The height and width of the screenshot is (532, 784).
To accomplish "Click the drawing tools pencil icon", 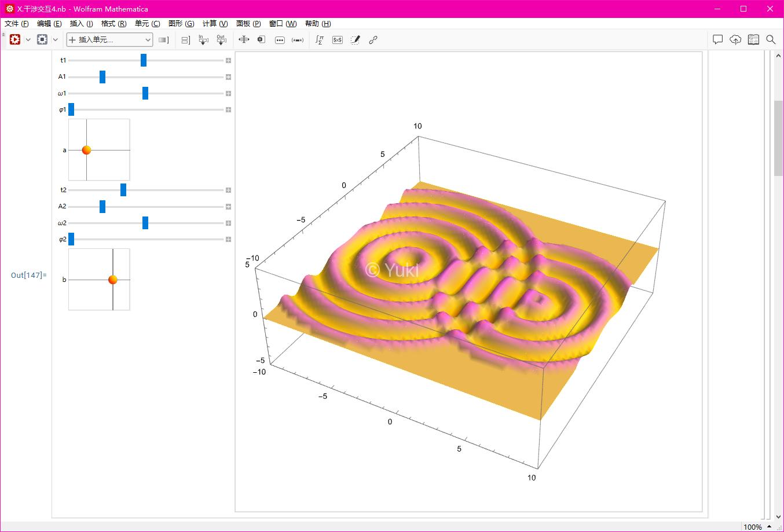I will tap(356, 40).
